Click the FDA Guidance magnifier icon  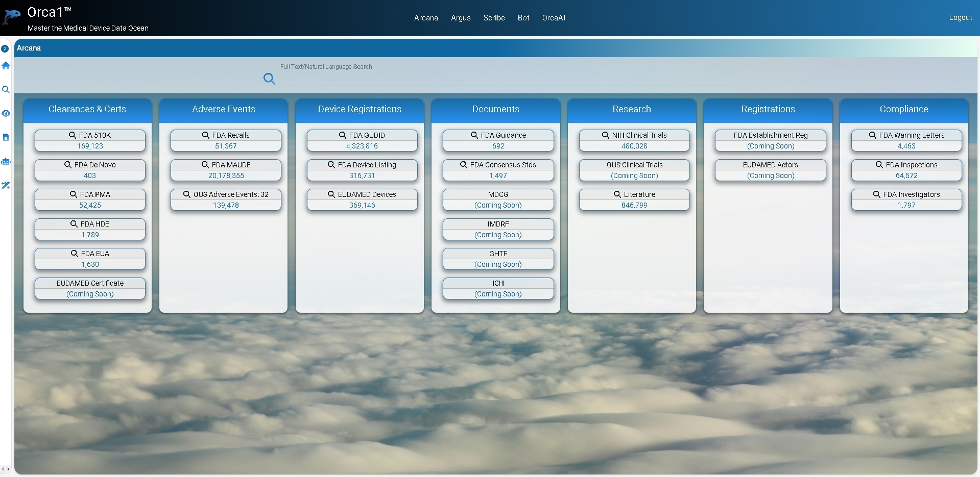click(x=474, y=135)
